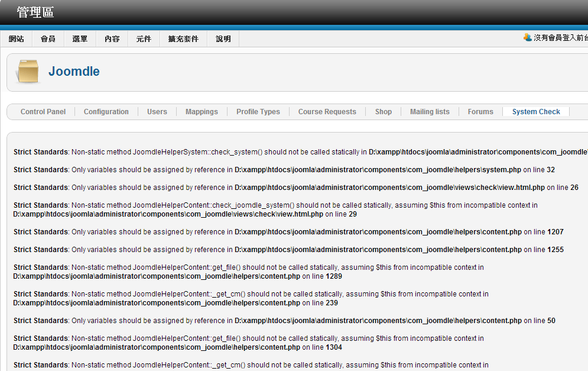Switch to the Shop tab
Image resolution: width=588 pixels, height=371 pixels.
pyautogui.click(x=384, y=111)
